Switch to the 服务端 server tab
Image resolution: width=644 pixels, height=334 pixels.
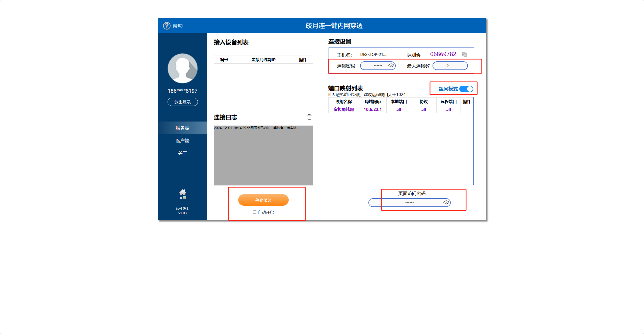182,128
